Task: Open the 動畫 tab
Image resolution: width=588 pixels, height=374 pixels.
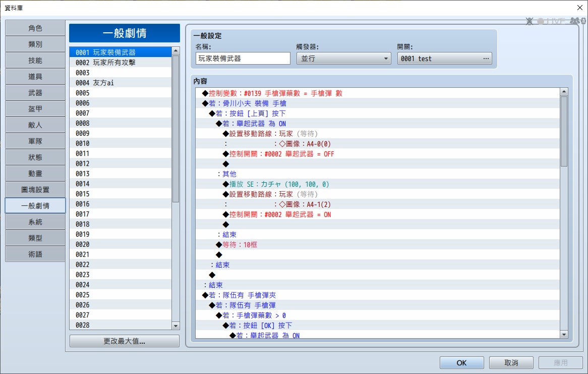Action: tap(35, 174)
